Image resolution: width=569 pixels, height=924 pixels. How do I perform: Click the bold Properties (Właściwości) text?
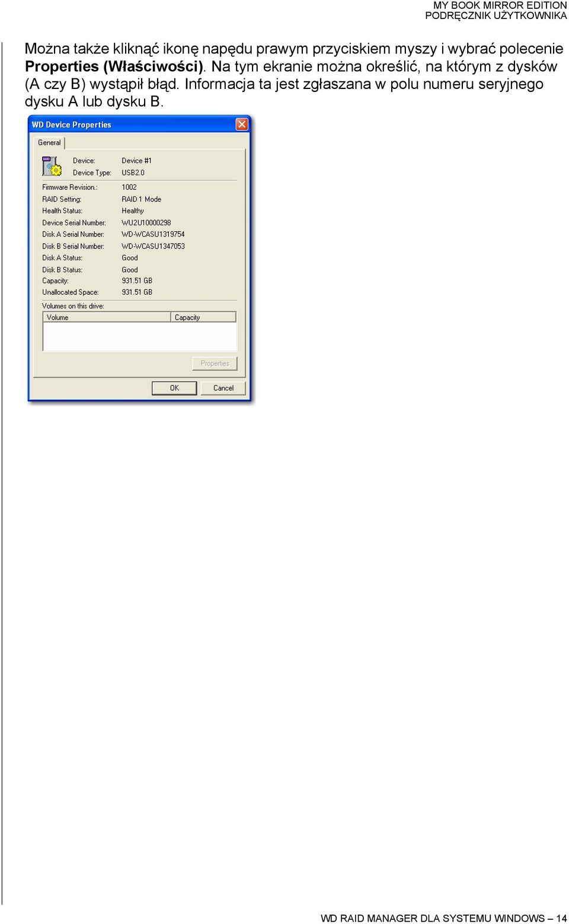click(x=114, y=66)
